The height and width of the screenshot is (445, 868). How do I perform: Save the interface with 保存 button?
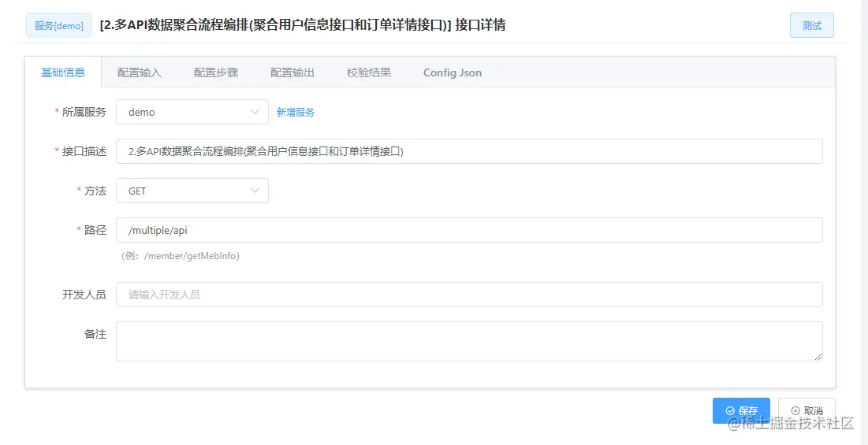coord(741,410)
